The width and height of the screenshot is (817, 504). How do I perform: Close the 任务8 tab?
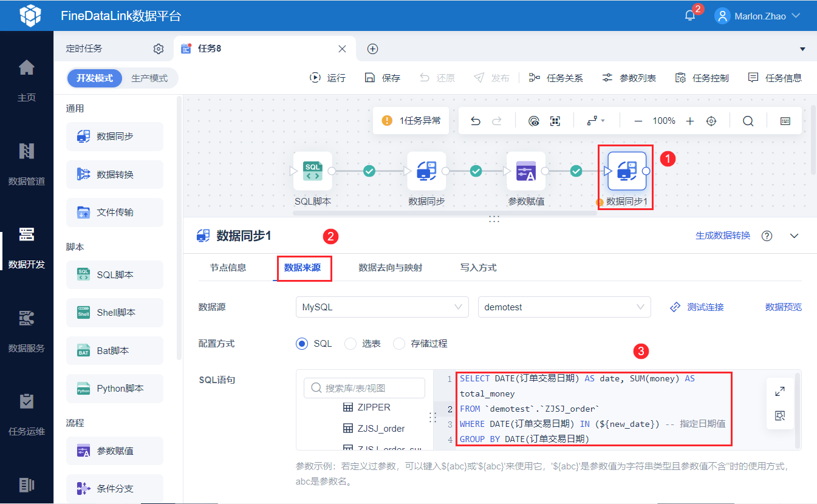[x=342, y=49]
